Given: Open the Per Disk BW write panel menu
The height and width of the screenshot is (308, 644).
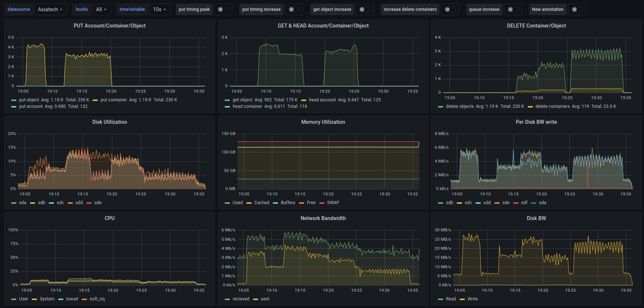Looking at the screenshot, I should click(536, 122).
